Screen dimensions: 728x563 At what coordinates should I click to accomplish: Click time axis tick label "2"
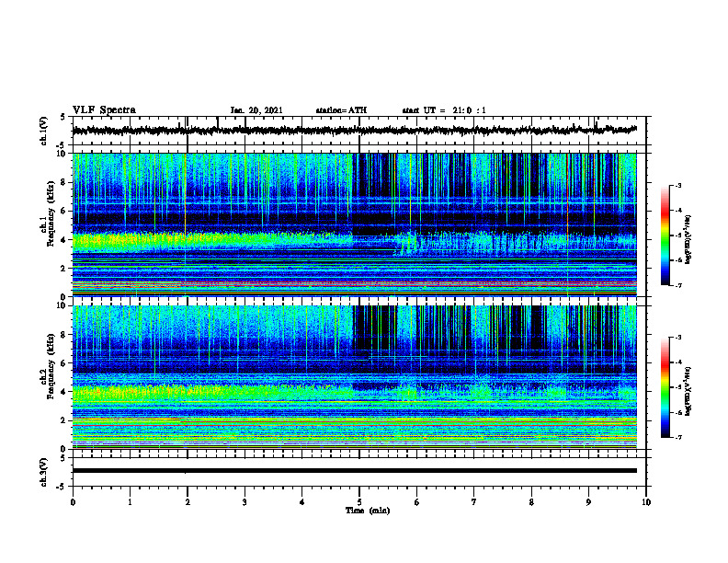[188, 502]
